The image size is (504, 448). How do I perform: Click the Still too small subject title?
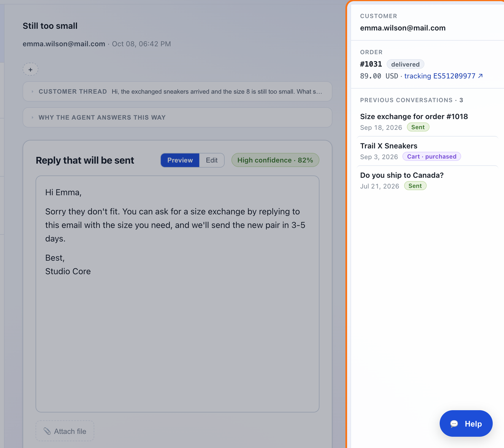click(50, 26)
